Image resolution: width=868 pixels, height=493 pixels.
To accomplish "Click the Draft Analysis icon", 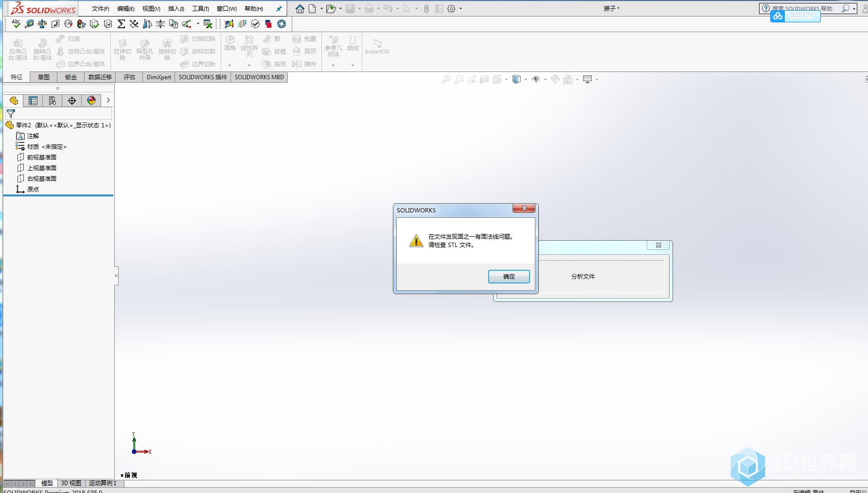I will pyautogui.click(x=242, y=24).
